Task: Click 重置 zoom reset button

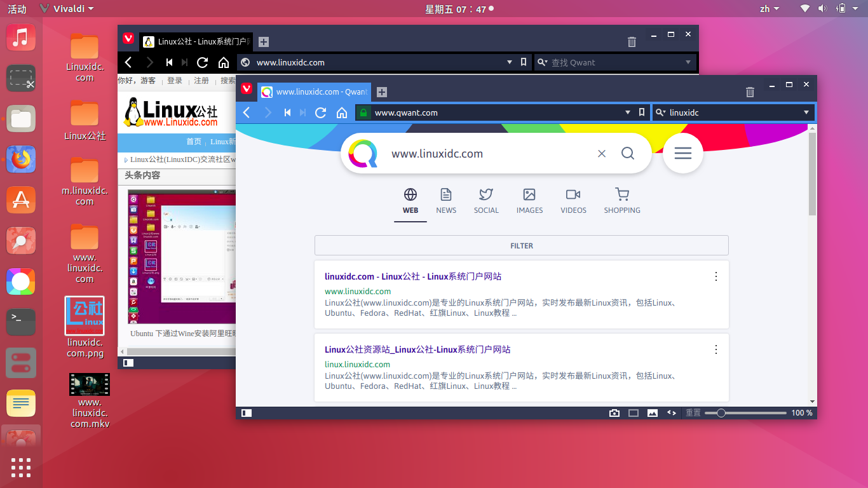Action: coord(693,413)
